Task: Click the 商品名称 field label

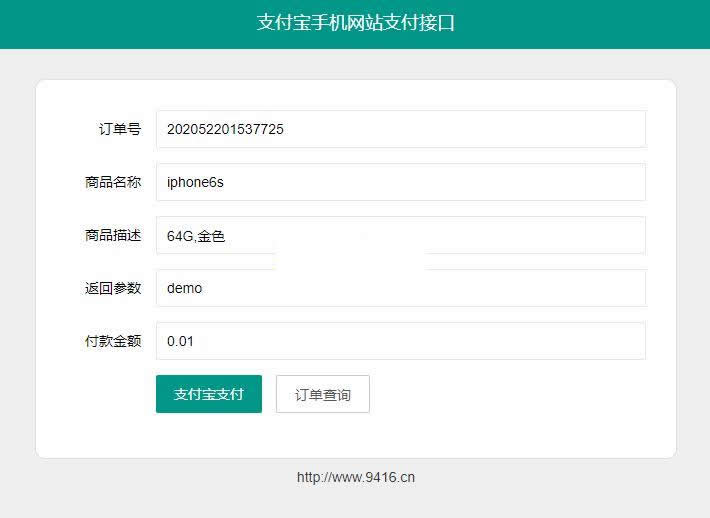Action: 113,182
